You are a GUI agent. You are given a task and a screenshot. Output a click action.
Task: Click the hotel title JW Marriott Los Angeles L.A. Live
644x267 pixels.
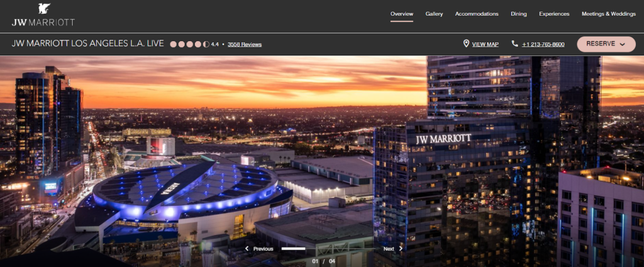[88, 43]
